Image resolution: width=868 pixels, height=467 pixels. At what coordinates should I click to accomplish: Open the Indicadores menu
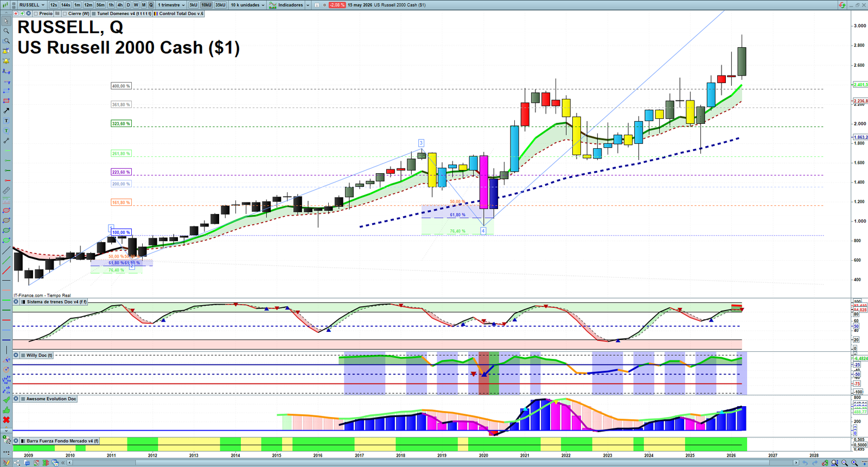290,5
